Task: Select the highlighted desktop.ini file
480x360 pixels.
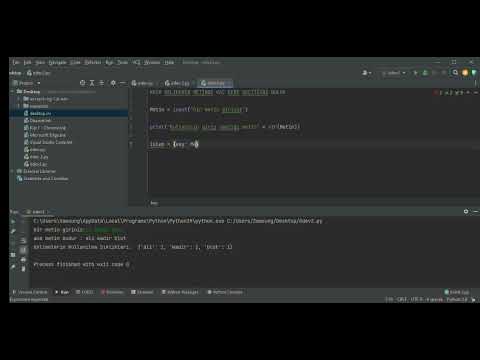Action: click(69, 113)
